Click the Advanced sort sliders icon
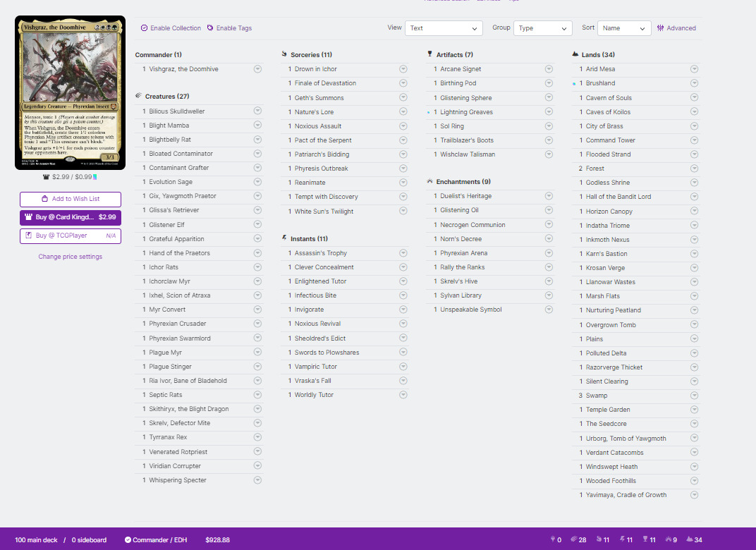The height and width of the screenshot is (550, 756). coord(660,28)
